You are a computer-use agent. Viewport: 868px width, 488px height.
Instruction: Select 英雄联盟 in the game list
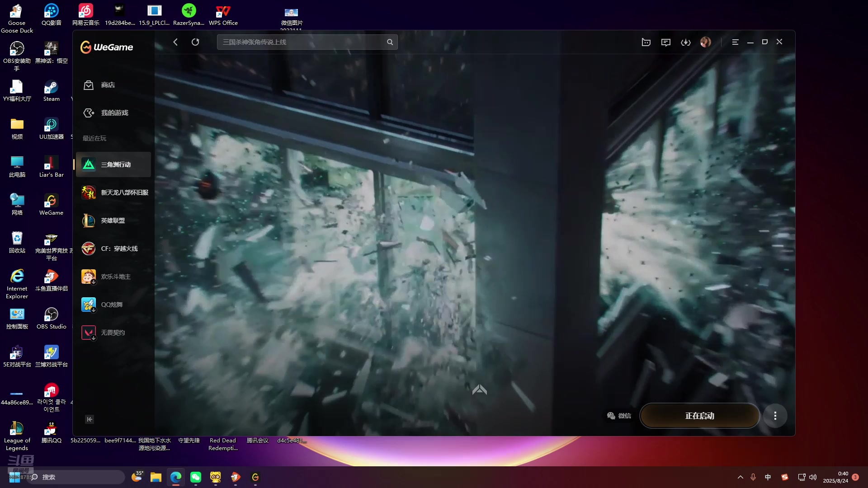[113, 221]
